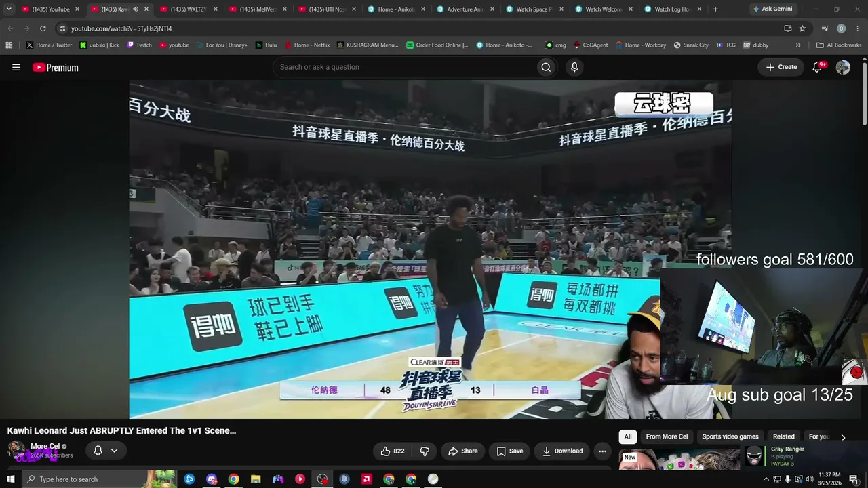Select the 'Related' filter chip

tap(783, 436)
